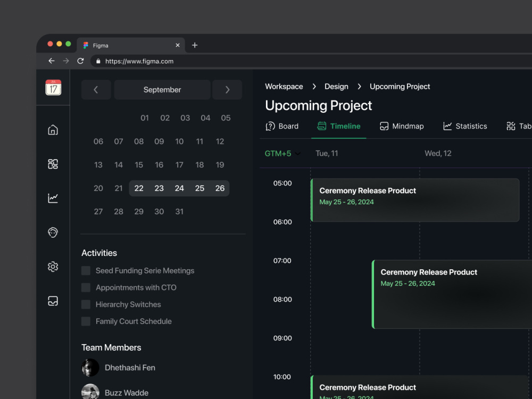
Task: Open the Design breadcrumb link
Action: (x=336, y=87)
